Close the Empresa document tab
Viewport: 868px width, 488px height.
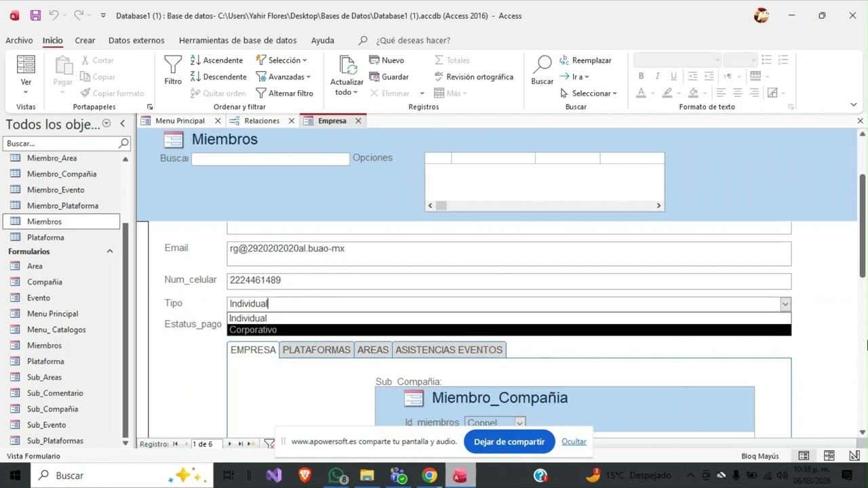pos(358,121)
